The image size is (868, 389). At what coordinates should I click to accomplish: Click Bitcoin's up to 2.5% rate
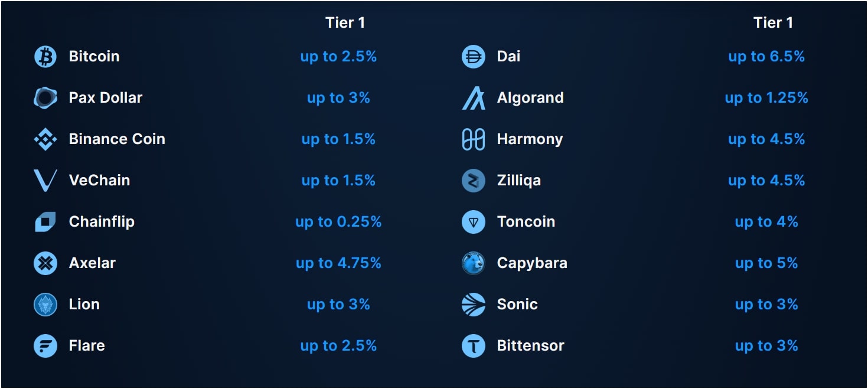tap(338, 57)
